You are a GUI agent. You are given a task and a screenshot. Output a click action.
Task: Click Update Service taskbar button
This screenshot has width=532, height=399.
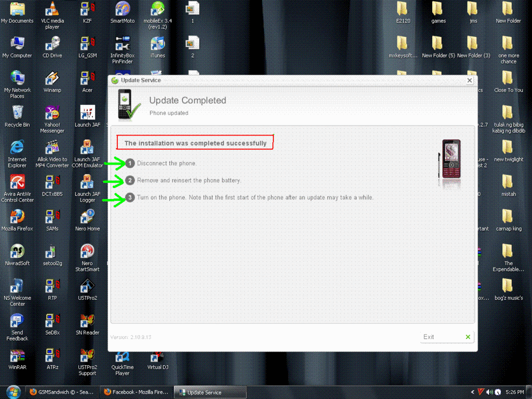click(210, 392)
